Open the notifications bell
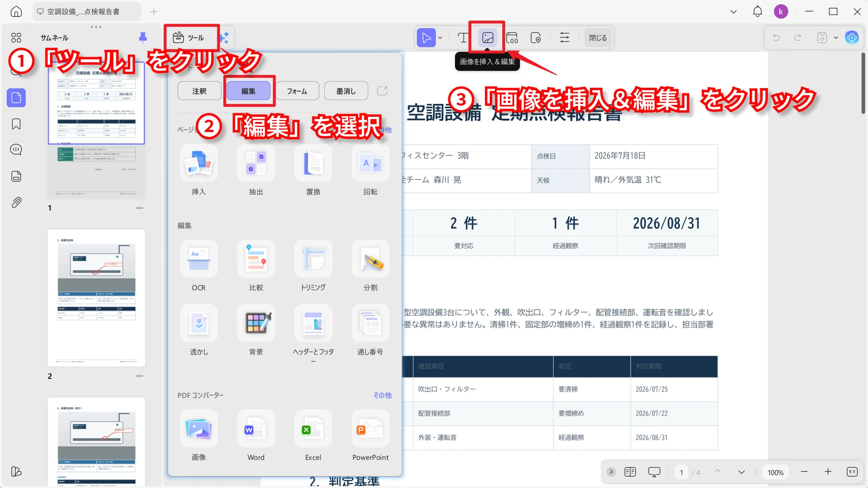This screenshot has height=488, width=868. click(757, 11)
